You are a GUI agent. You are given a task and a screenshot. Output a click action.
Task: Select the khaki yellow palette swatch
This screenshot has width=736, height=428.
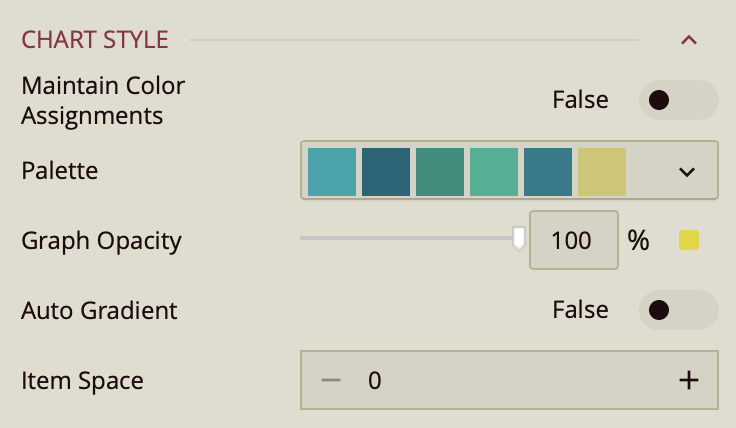602,171
